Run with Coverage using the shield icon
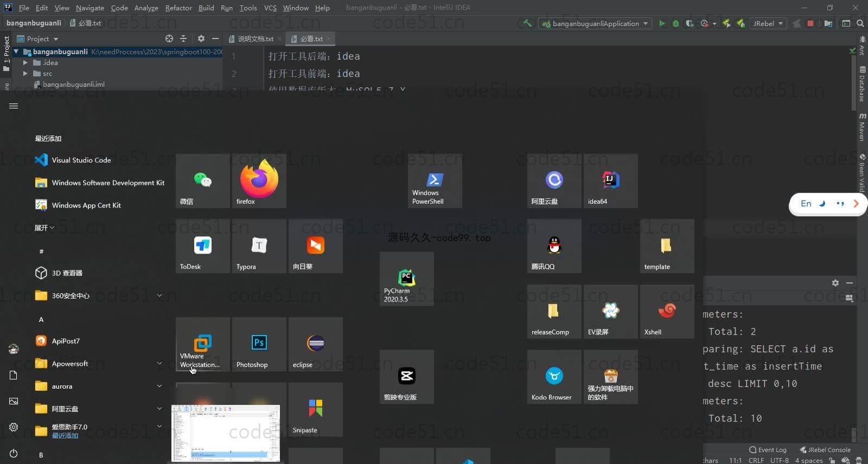The height and width of the screenshot is (464, 868). 690,23
